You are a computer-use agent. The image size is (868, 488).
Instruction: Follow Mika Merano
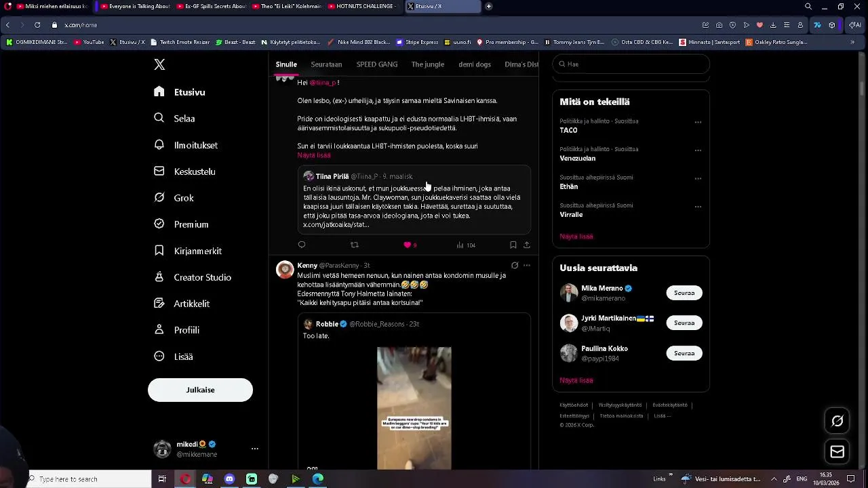pos(684,293)
